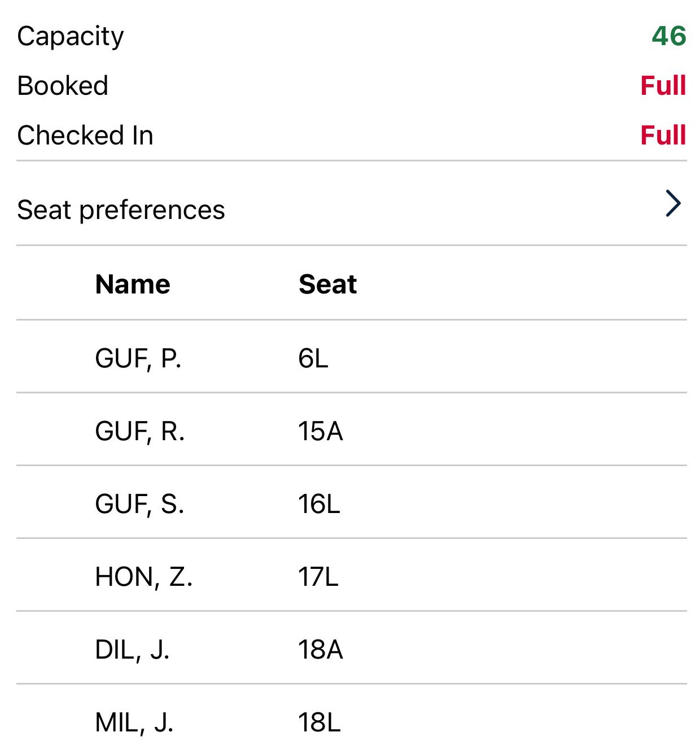Click seat 6L entry
The width and height of the screenshot is (700, 754).
tap(313, 358)
